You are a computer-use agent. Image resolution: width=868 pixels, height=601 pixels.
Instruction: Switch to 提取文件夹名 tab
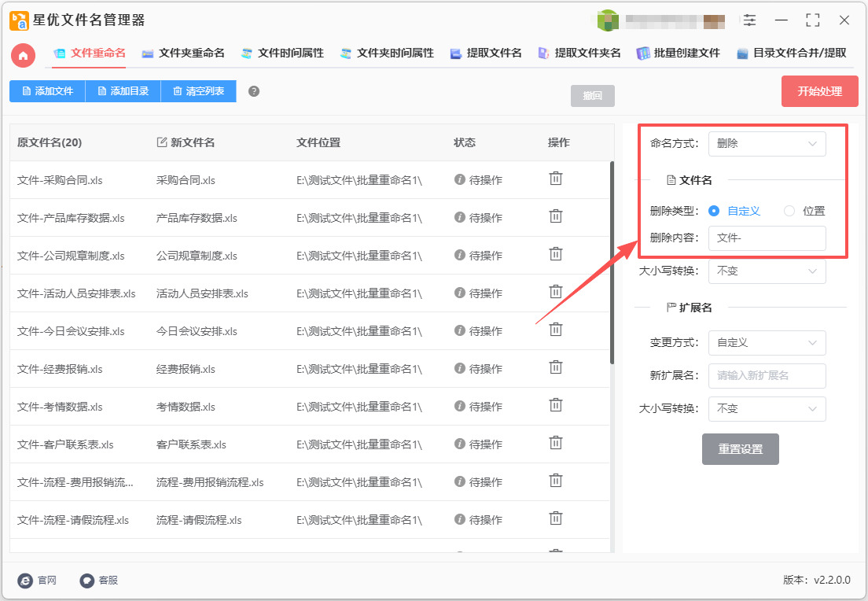pos(579,53)
